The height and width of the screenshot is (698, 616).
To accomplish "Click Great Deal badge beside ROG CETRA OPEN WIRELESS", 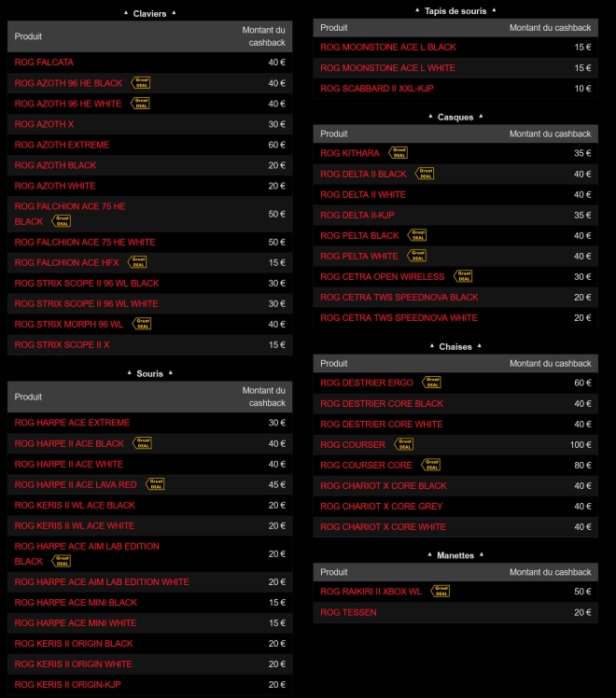I will click(463, 276).
